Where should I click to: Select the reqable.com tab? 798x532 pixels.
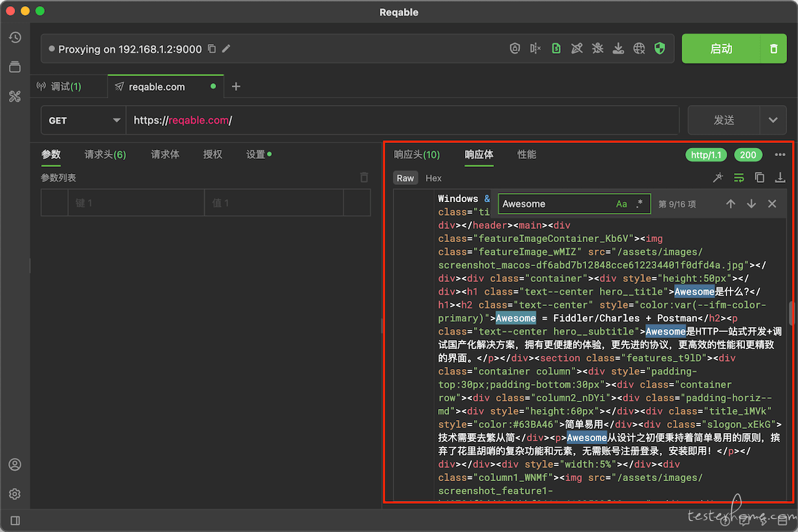click(166, 87)
